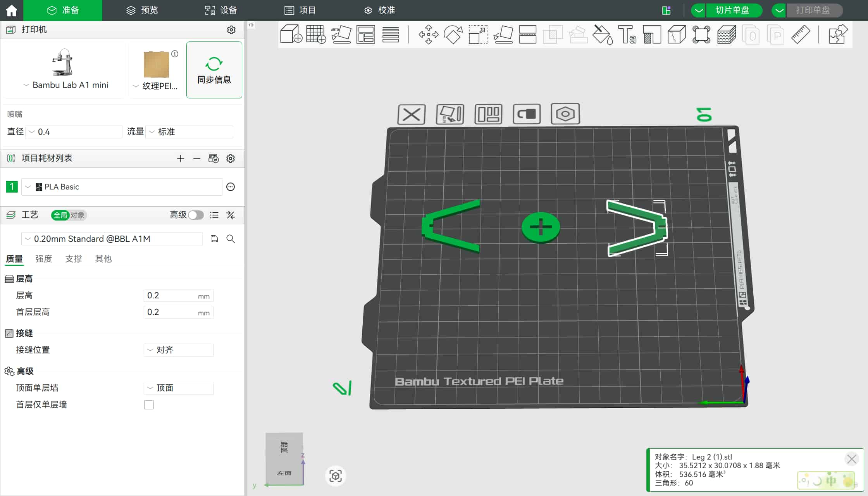Click the 层高 value input field
This screenshot has width=868, height=496.
coord(170,296)
